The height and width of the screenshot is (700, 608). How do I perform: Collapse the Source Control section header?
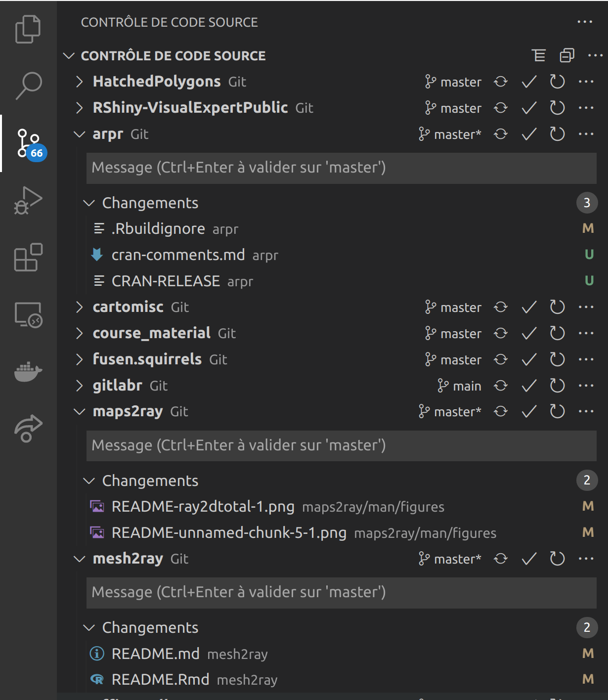69,56
